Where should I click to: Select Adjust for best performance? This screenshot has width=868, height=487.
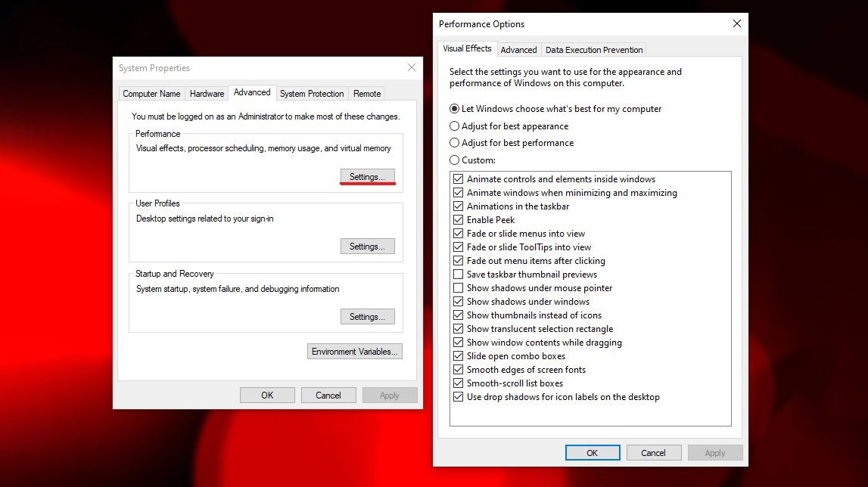point(455,143)
